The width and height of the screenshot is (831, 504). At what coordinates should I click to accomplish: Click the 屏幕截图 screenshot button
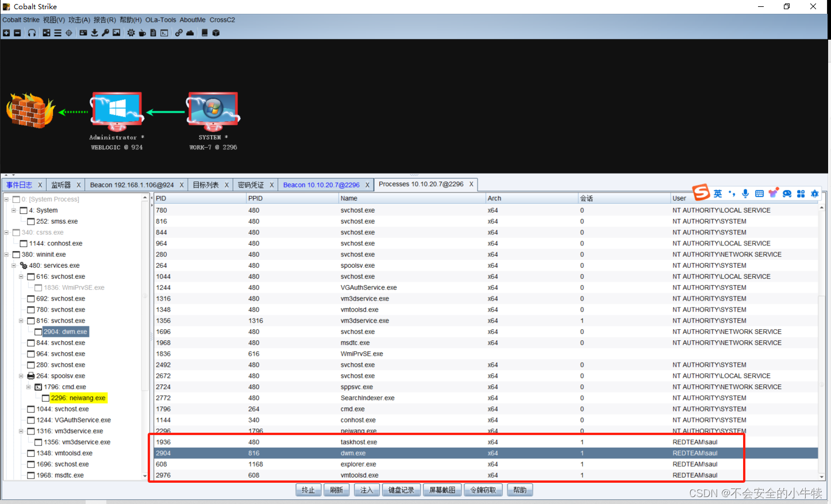[442, 490]
